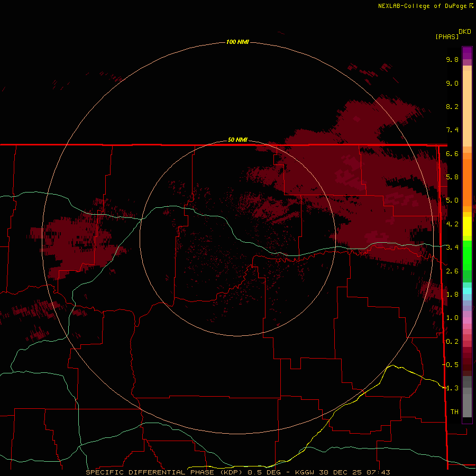
Task: Click the 3.4 value on color scale
Action: (x=452, y=247)
